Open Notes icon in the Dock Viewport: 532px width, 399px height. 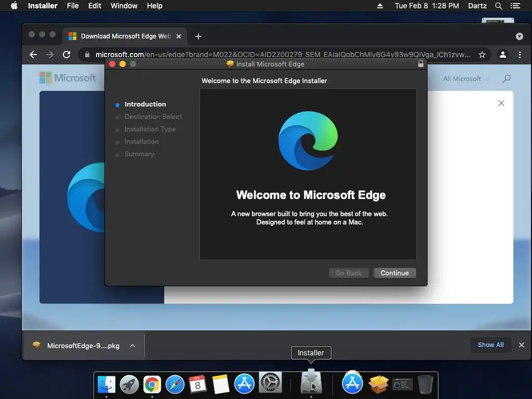220,384
